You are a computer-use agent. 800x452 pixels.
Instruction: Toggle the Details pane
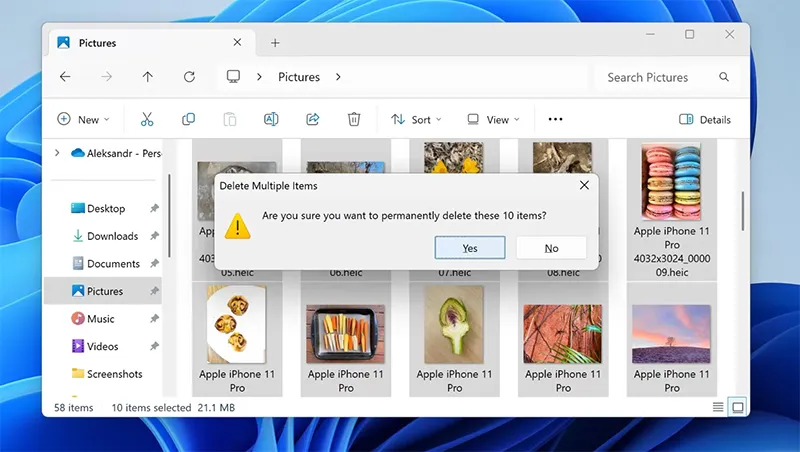705,119
